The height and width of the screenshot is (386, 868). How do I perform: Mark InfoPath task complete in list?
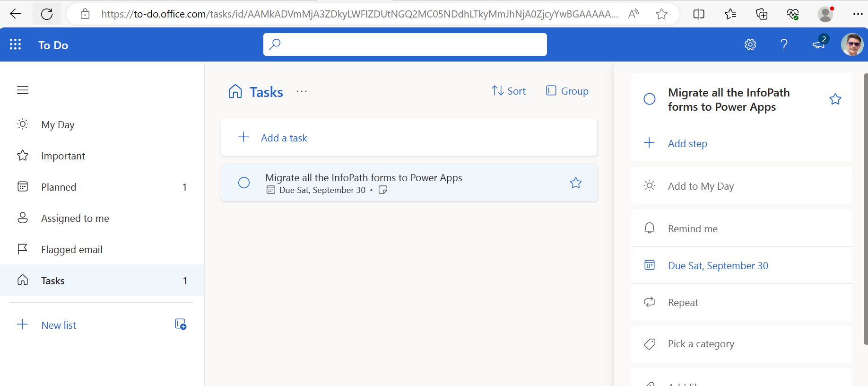tap(244, 183)
